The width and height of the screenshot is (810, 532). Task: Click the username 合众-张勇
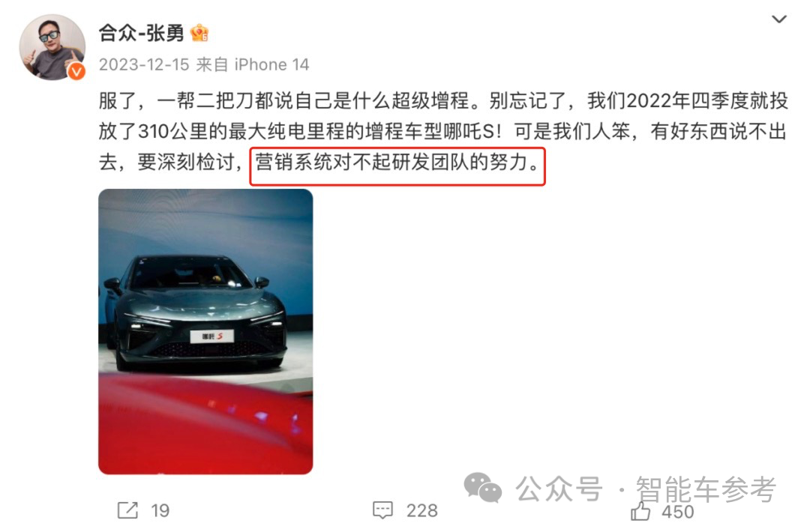pos(141,33)
